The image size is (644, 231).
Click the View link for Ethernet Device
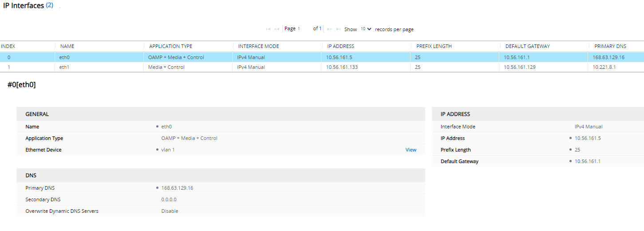411,150
